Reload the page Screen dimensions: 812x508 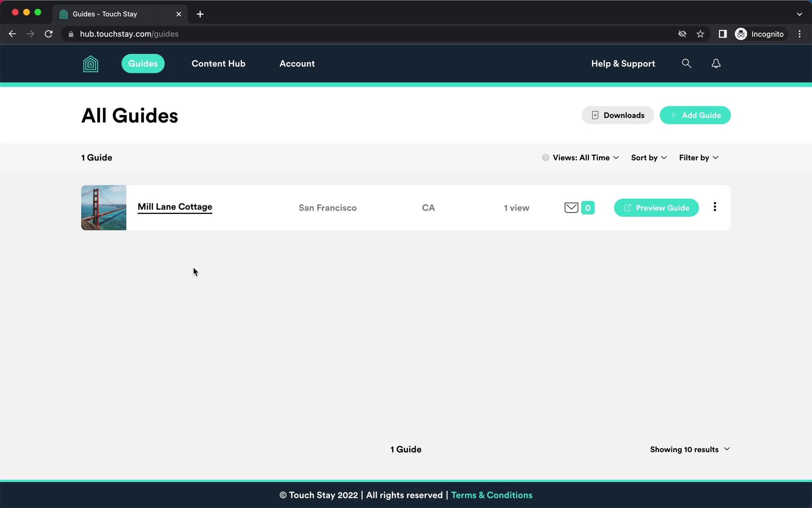pyautogui.click(x=49, y=34)
